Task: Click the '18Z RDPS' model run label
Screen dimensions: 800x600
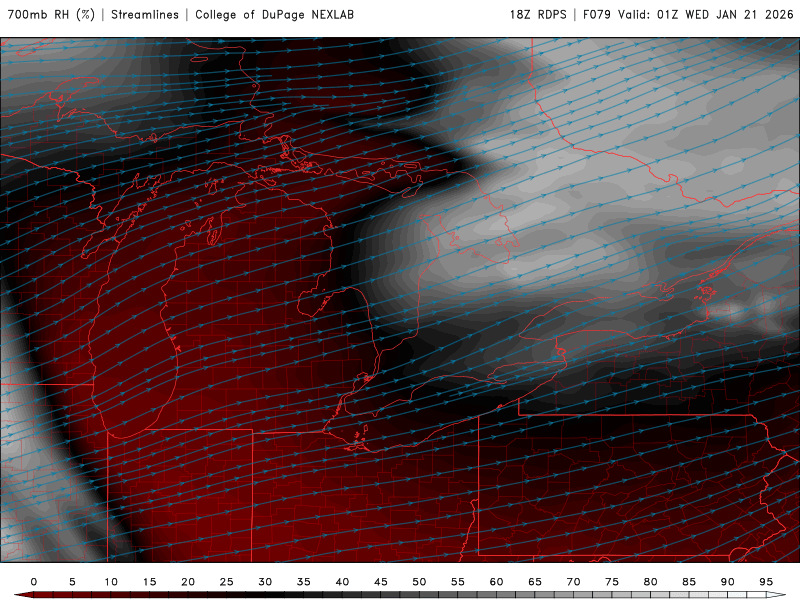Action: coord(538,14)
